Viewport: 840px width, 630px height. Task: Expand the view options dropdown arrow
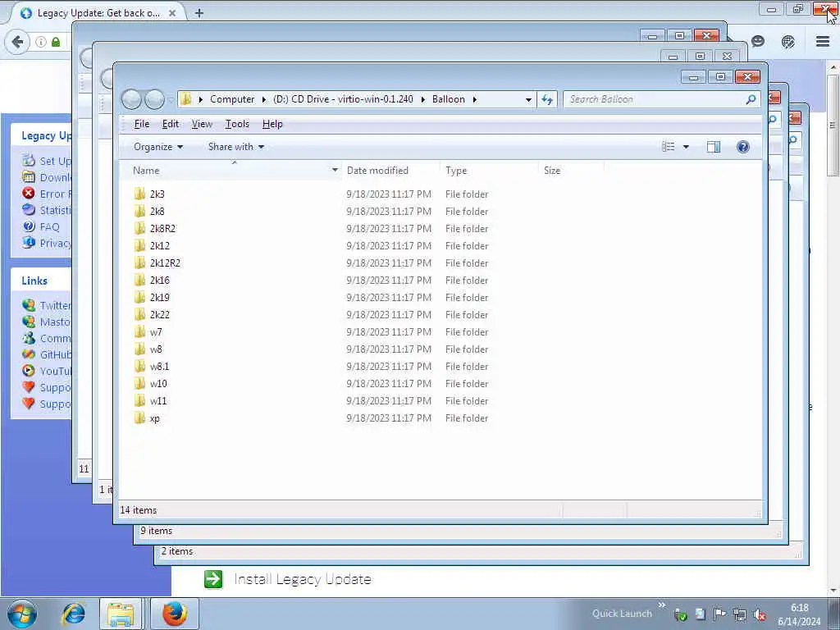(686, 147)
